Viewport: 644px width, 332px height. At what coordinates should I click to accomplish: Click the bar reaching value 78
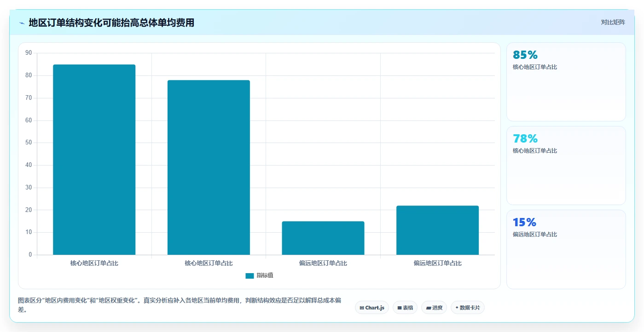209,167
